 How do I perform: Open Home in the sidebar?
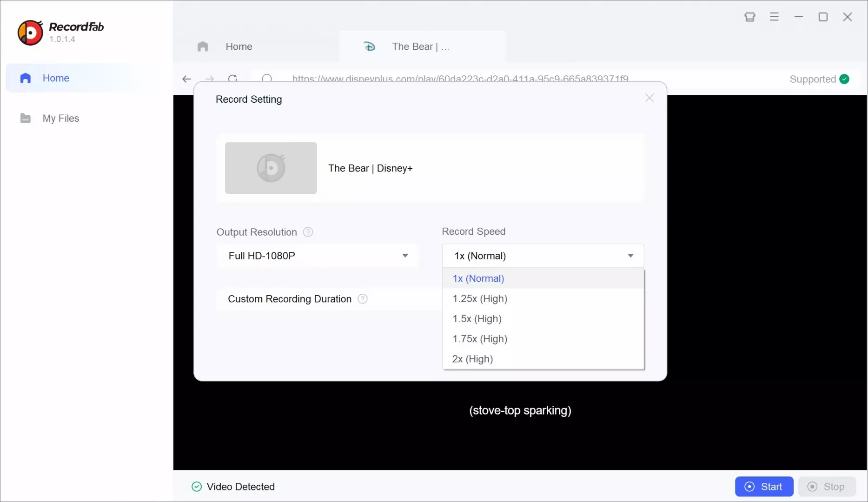[86, 78]
